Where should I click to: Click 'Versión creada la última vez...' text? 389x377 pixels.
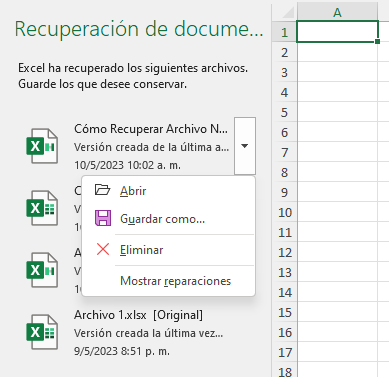tap(149, 333)
